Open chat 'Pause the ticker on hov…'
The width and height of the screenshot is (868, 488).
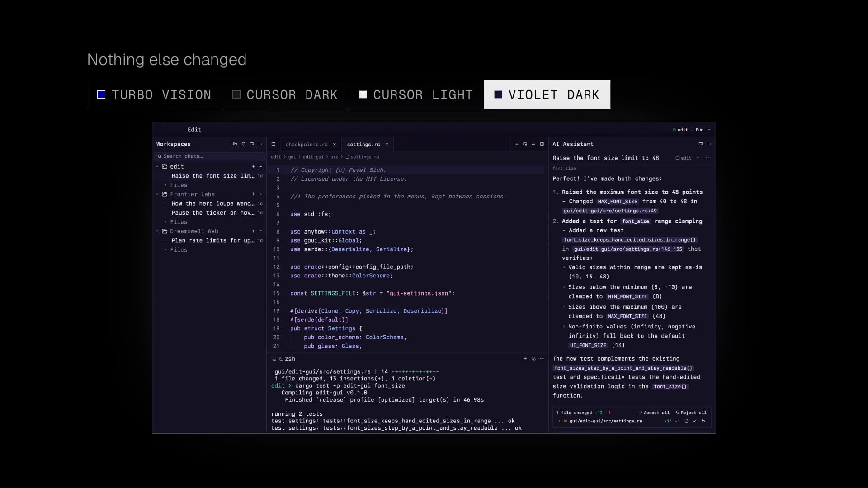coord(213,213)
